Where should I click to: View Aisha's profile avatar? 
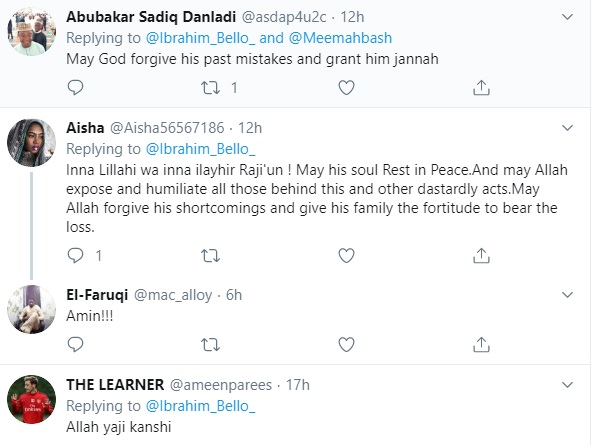click(x=30, y=144)
